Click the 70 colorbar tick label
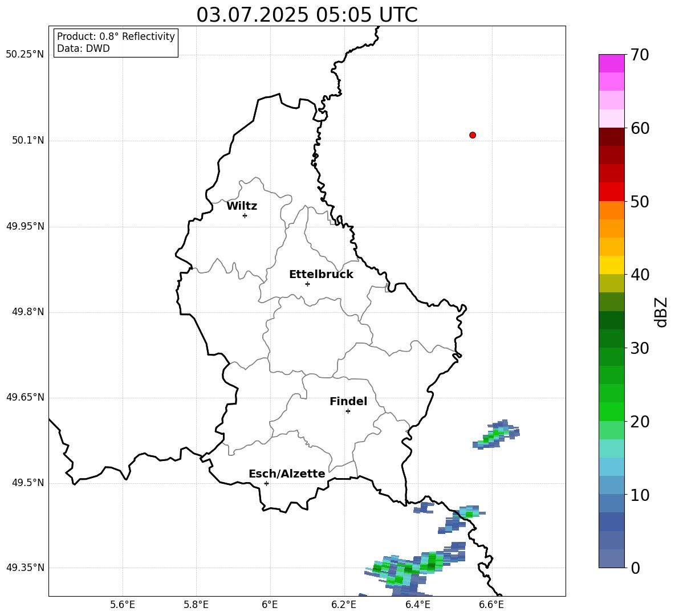 click(640, 55)
